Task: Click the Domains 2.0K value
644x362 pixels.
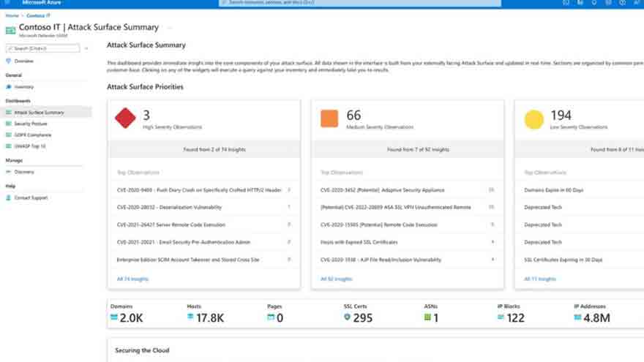Action: click(x=131, y=317)
